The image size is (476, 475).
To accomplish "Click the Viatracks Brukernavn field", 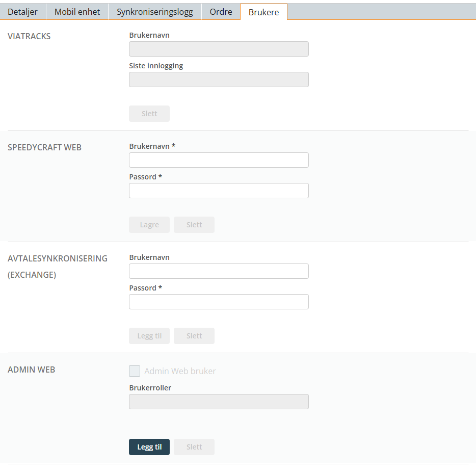I will [x=219, y=49].
